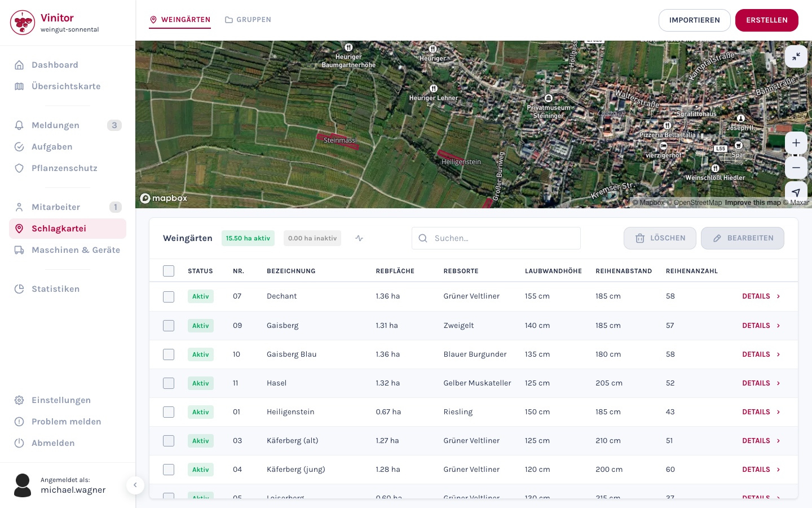This screenshot has width=812, height=508.
Task: Open Meldungen notifications
Action: [68, 125]
